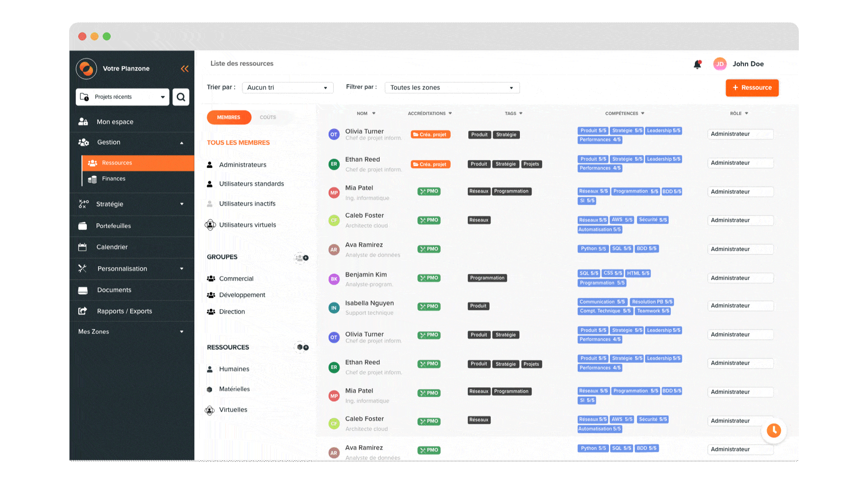The image size is (868, 488).
Task: Click the search magnifier button
Action: coord(181,97)
